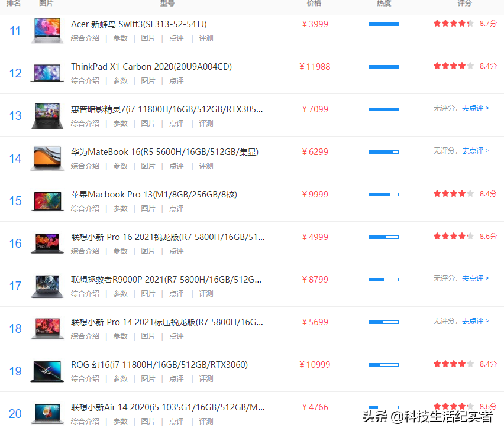Image resolution: width=504 pixels, height=434 pixels.
Task: Open the 联想小新 Pro 16 2021锐龙版 title link
Action: 168,237
